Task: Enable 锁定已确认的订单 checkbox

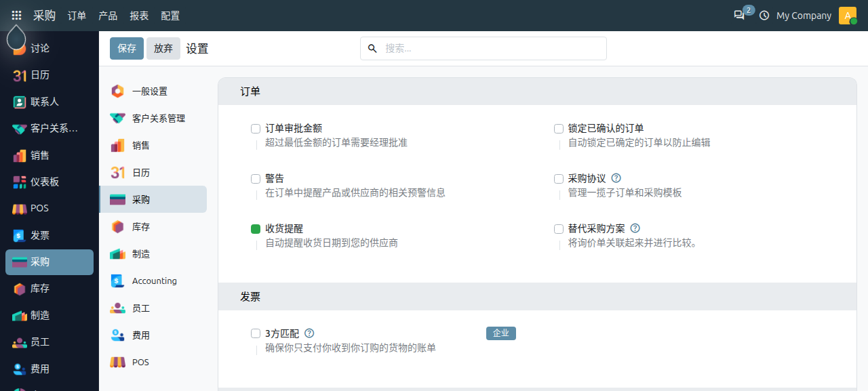Action: point(559,129)
